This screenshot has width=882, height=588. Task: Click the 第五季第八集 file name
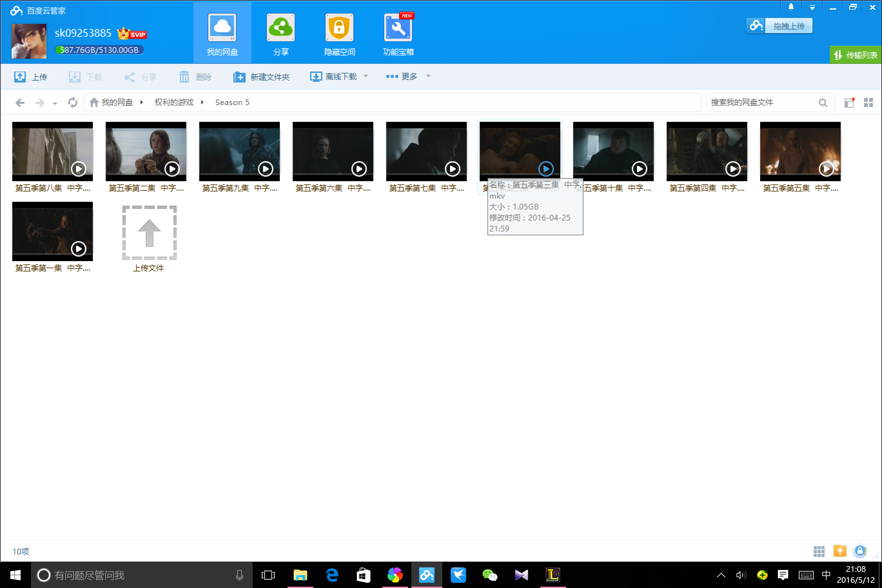click(x=53, y=188)
